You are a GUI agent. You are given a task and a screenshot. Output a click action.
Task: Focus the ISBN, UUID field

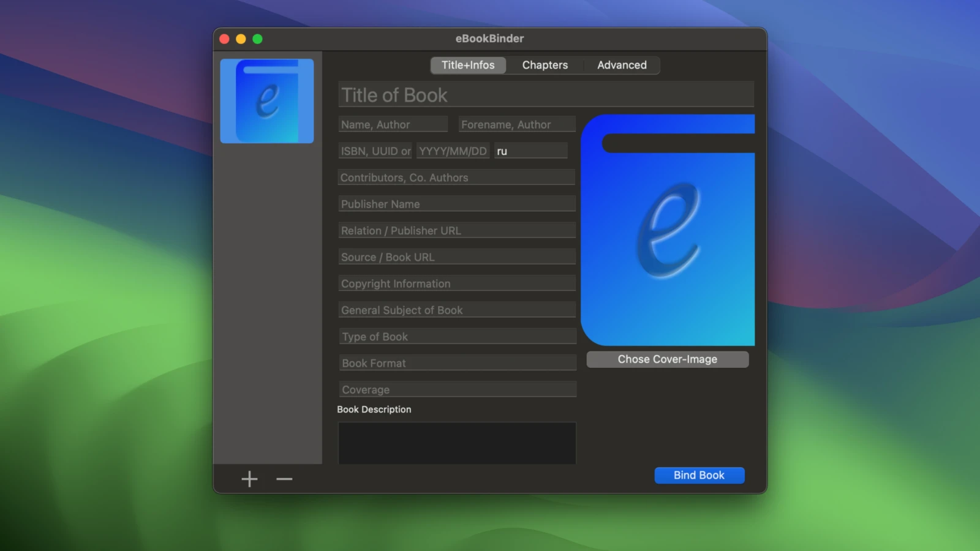[375, 151]
